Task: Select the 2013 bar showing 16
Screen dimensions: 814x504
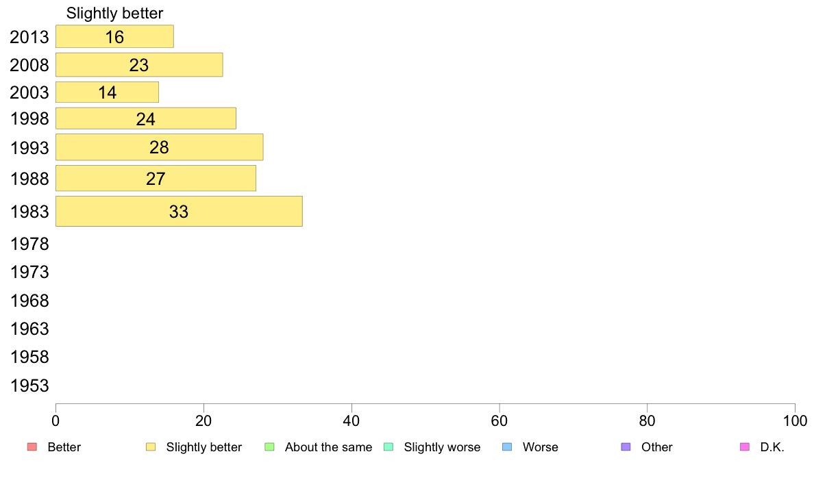Action: coord(114,36)
